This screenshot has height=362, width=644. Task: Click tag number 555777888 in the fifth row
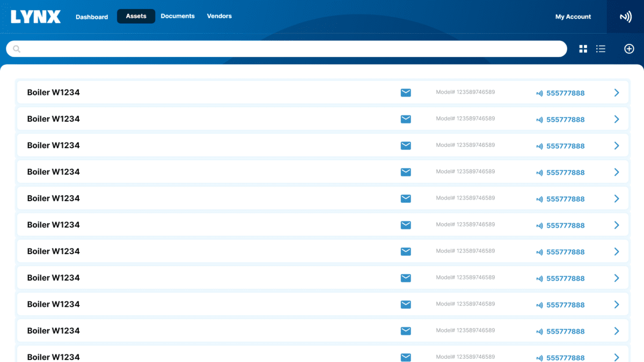pyautogui.click(x=565, y=199)
